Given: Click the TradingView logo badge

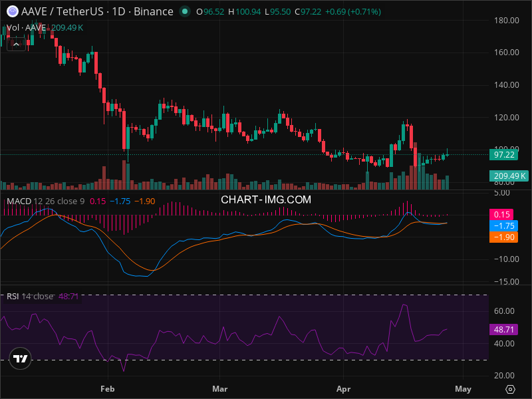Looking at the screenshot, I should (21, 358).
